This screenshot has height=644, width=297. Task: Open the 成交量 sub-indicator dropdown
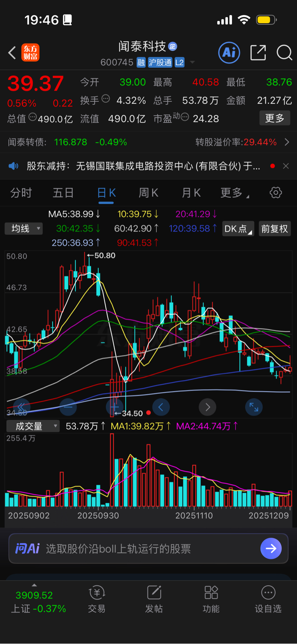pos(33,426)
